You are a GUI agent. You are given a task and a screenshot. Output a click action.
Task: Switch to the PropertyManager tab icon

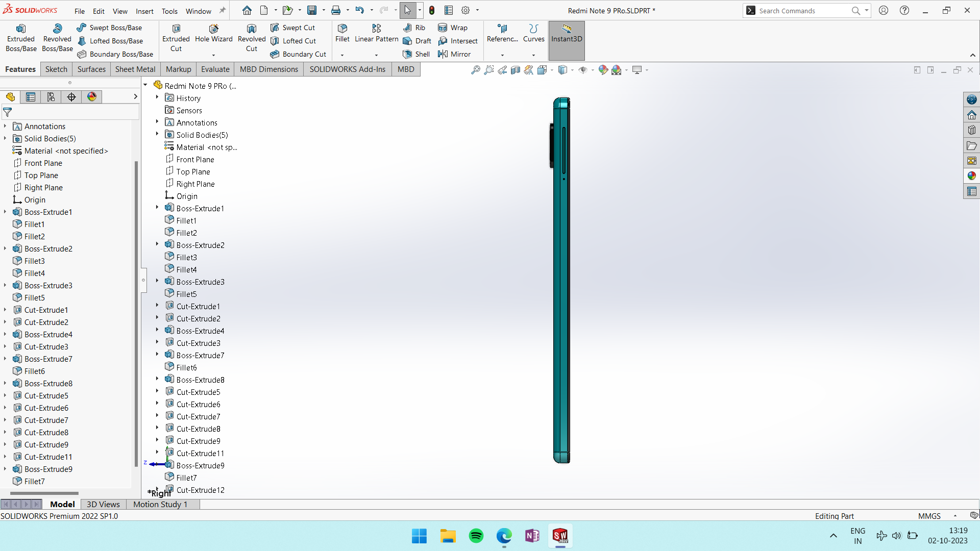31,97
